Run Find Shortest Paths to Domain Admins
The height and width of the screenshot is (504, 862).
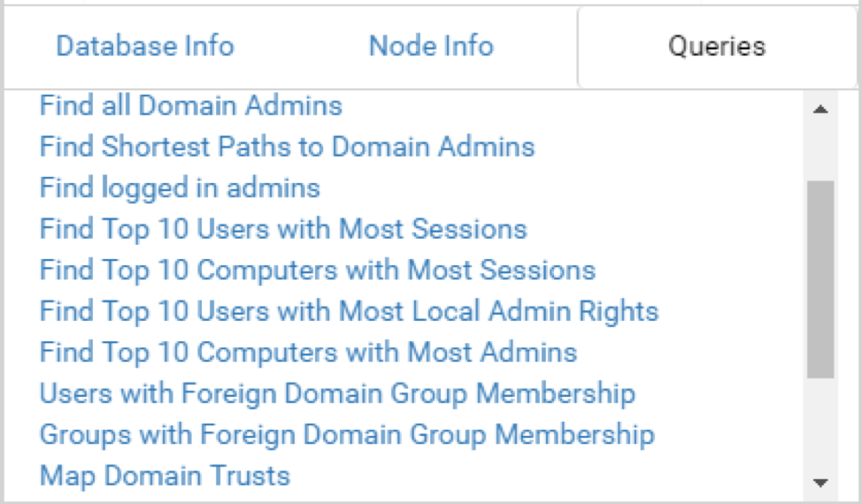287,147
